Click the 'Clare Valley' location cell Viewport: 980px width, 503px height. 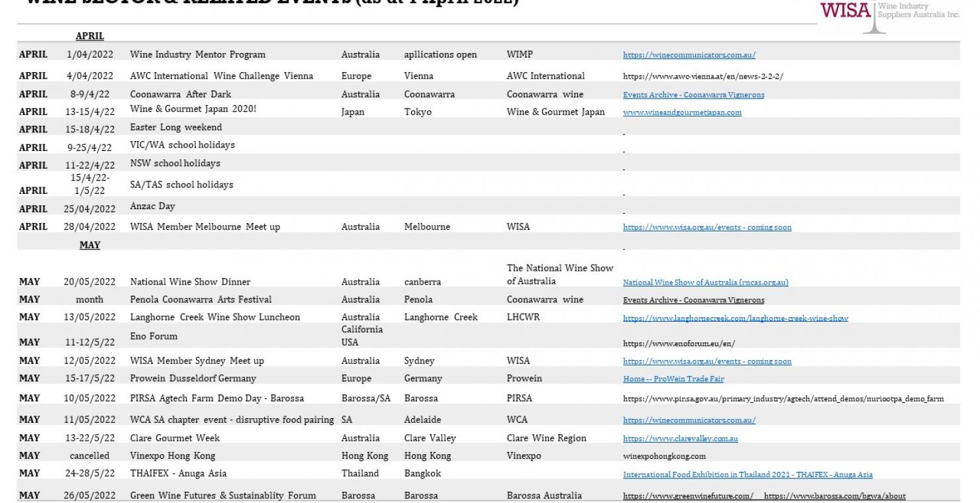coord(430,437)
